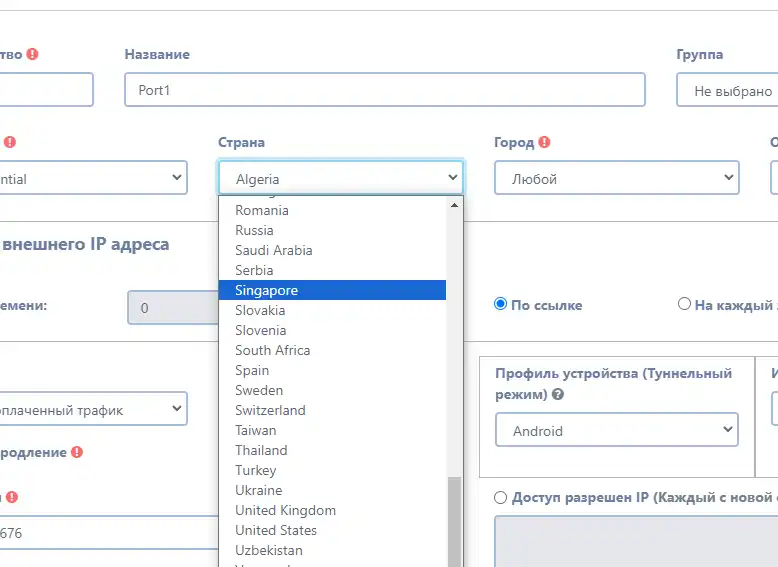This screenshot has width=778, height=567.
Task: Expand the Город dropdown set to Любой
Action: (x=616, y=179)
